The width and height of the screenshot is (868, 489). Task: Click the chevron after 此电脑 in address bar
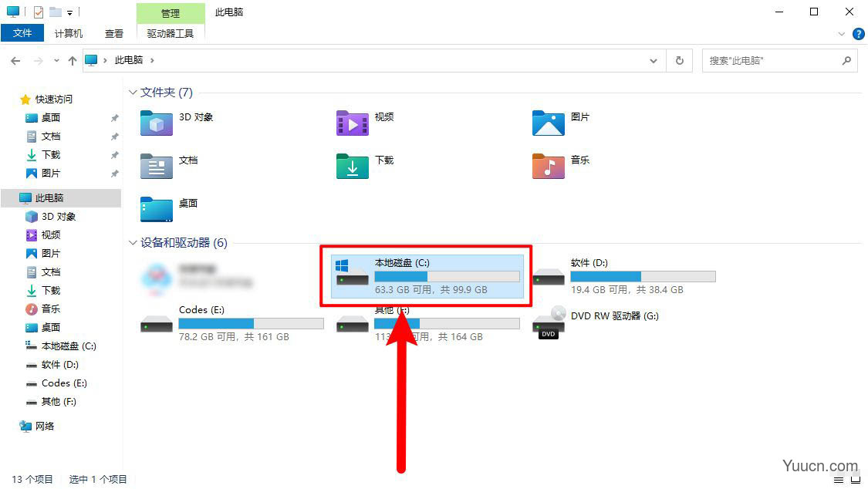tap(152, 60)
